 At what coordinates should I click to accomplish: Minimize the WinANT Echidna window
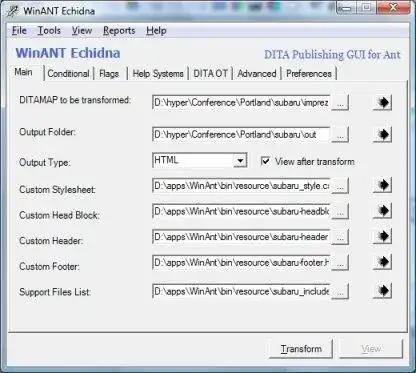346,7
